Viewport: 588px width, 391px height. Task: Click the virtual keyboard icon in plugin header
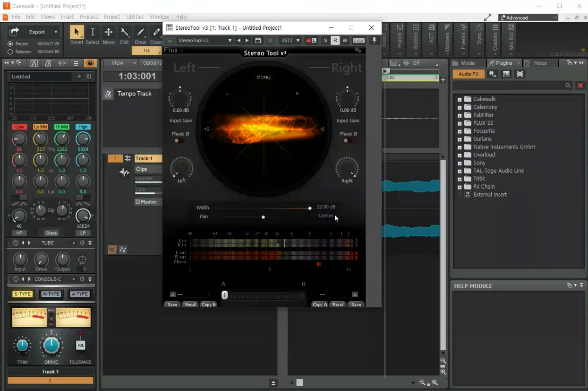(359, 41)
